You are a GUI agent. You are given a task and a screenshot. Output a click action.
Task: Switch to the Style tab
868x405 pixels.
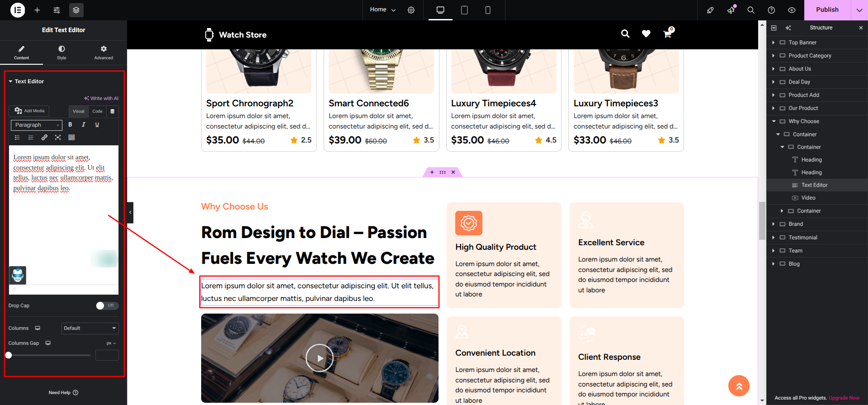pyautogui.click(x=61, y=52)
